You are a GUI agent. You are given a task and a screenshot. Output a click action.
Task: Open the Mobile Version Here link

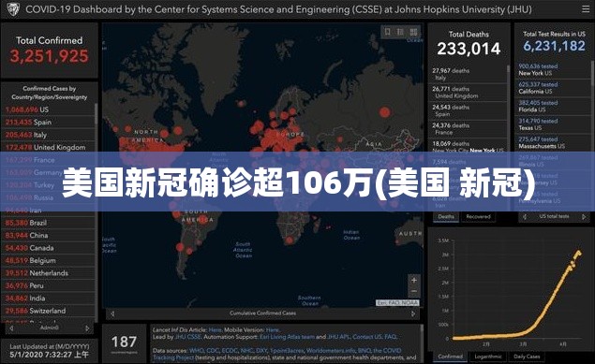[x=273, y=330]
